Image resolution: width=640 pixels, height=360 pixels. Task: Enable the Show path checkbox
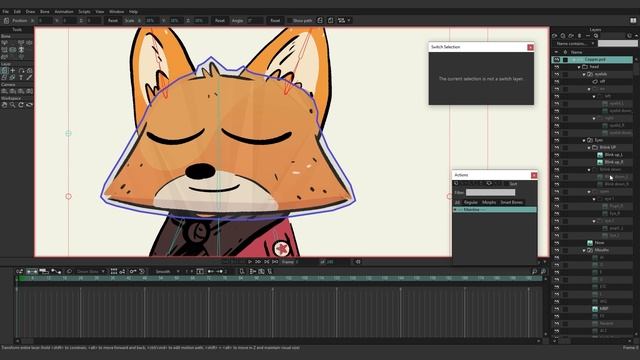pyautogui.click(x=289, y=20)
